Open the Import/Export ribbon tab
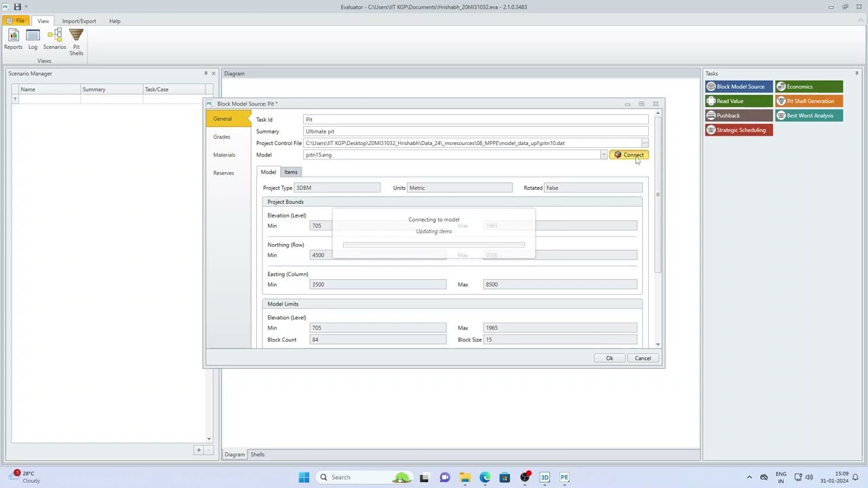Screen dimensions: 868x488 coord(79,21)
